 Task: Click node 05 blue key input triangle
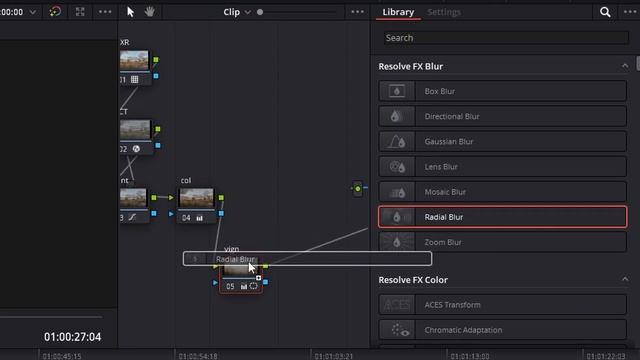click(x=215, y=282)
